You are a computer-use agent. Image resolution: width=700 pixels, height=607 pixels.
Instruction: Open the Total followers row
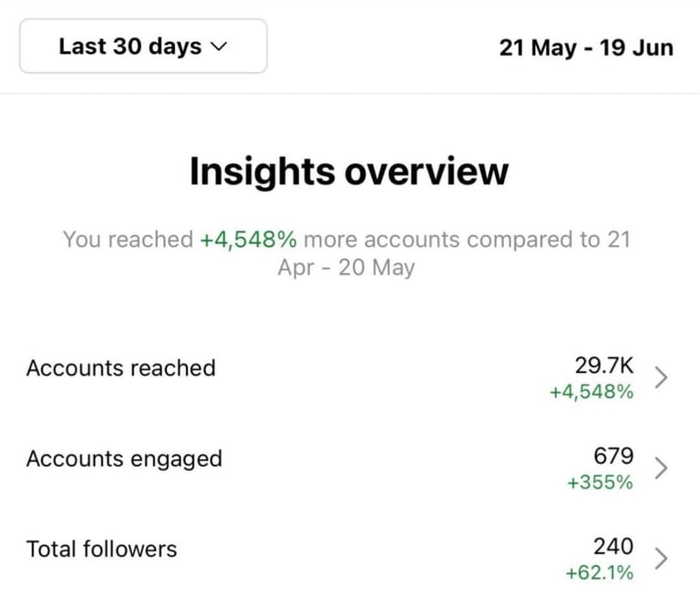tap(102, 549)
